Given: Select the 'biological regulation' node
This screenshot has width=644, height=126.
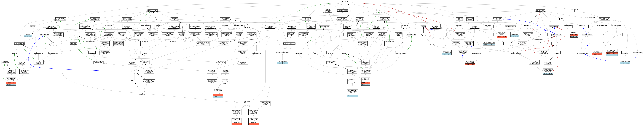Looking at the screenshot, I should (342, 11).
